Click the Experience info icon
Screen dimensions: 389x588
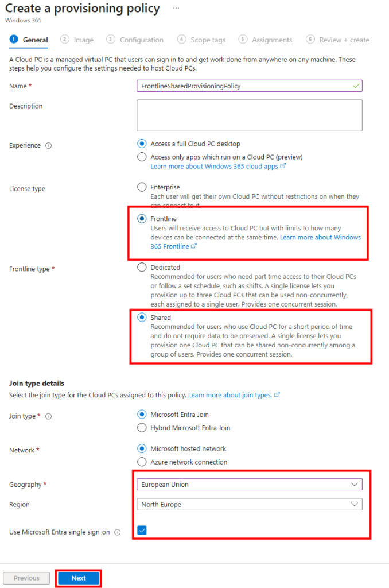pos(48,146)
